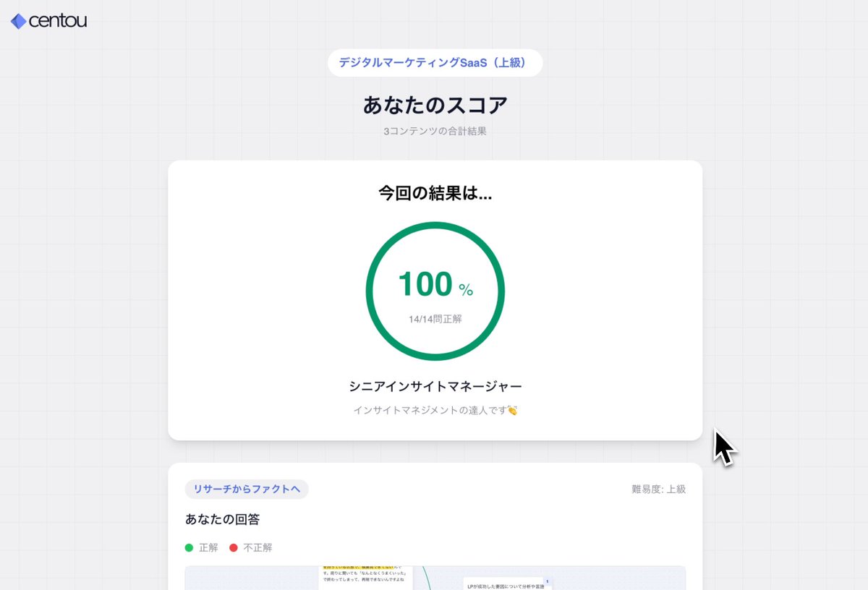
Task: Click the green 正解 legend dot
Action: 190,547
